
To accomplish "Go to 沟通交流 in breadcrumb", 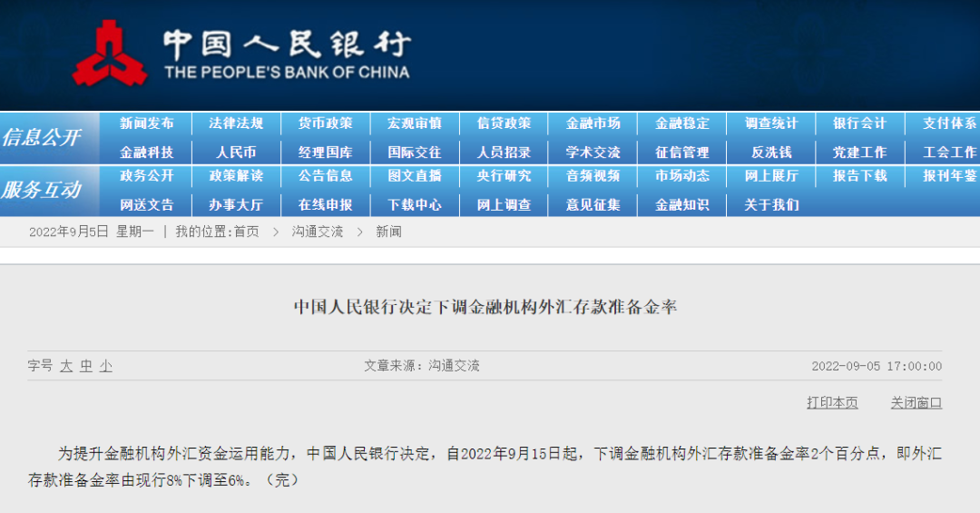I will [318, 232].
